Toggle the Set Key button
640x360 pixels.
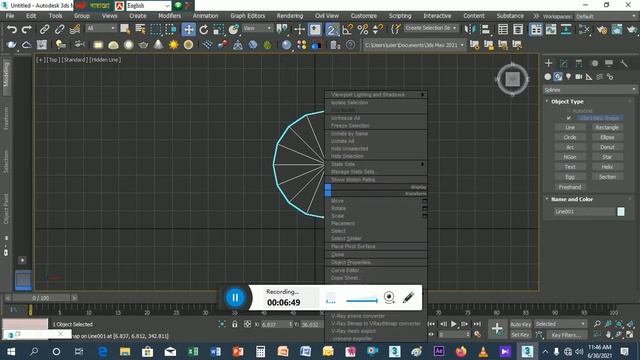520,335
